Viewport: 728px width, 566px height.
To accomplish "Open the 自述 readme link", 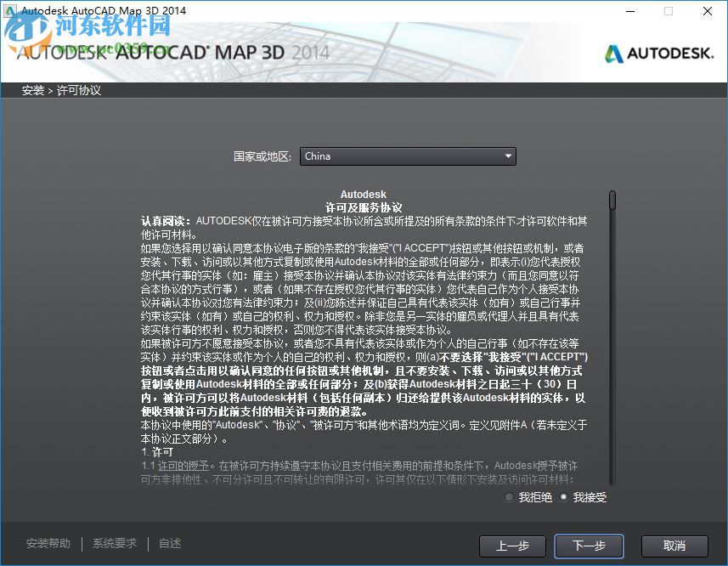I will 169,543.
